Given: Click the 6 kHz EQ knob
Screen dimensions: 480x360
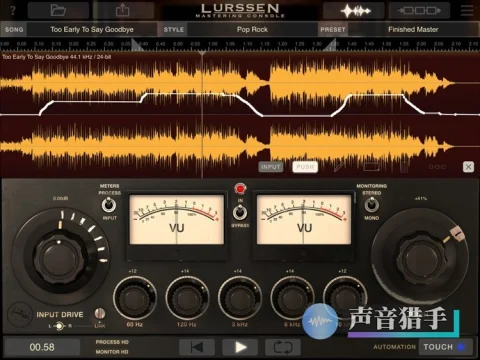Looking at the screenshot, I should click(292, 297).
